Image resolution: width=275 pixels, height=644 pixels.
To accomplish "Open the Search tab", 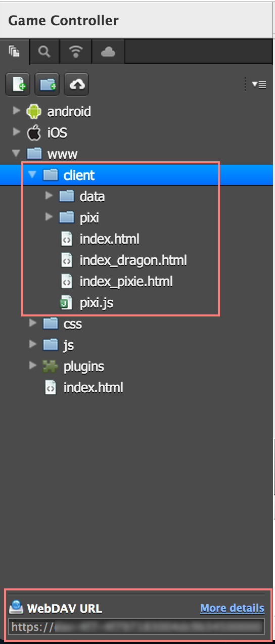I will point(45,52).
